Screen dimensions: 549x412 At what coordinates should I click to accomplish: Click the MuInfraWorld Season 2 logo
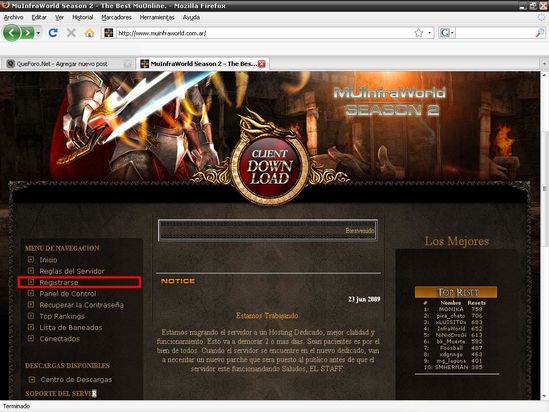coord(390,102)
